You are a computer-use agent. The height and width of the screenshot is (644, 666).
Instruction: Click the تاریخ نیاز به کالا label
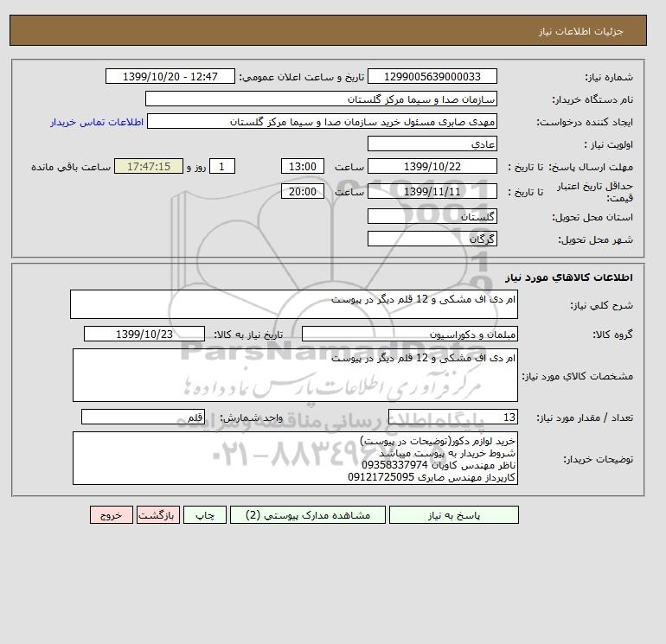click(x=248, y=335)
